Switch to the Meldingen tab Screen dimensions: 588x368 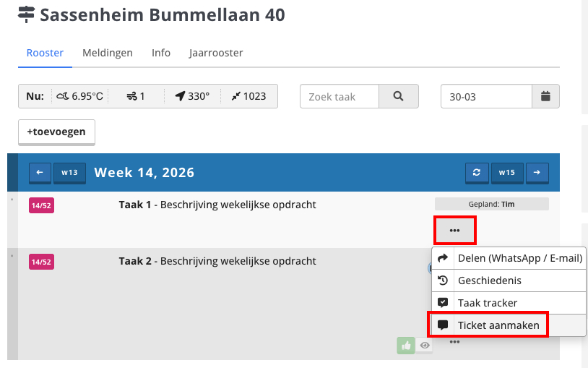(x=108, y=53)
